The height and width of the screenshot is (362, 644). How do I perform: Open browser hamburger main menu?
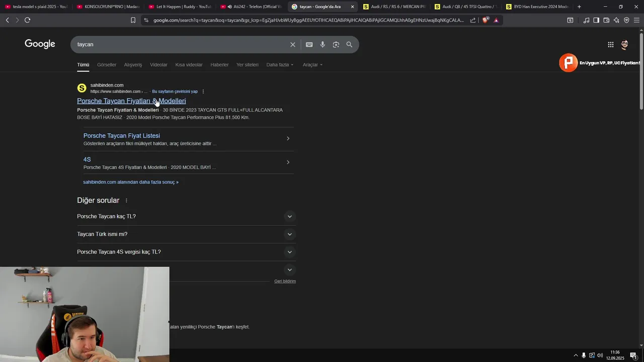[x=636, y=20]
